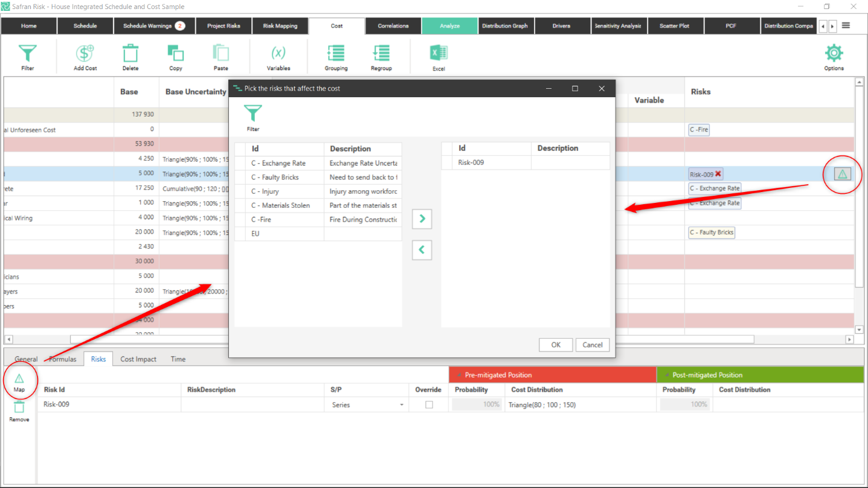Screen dimensions: 868x488
Task: Open the Scatter Plot tab
Action: pyautogui.click(x=675, y=26)
